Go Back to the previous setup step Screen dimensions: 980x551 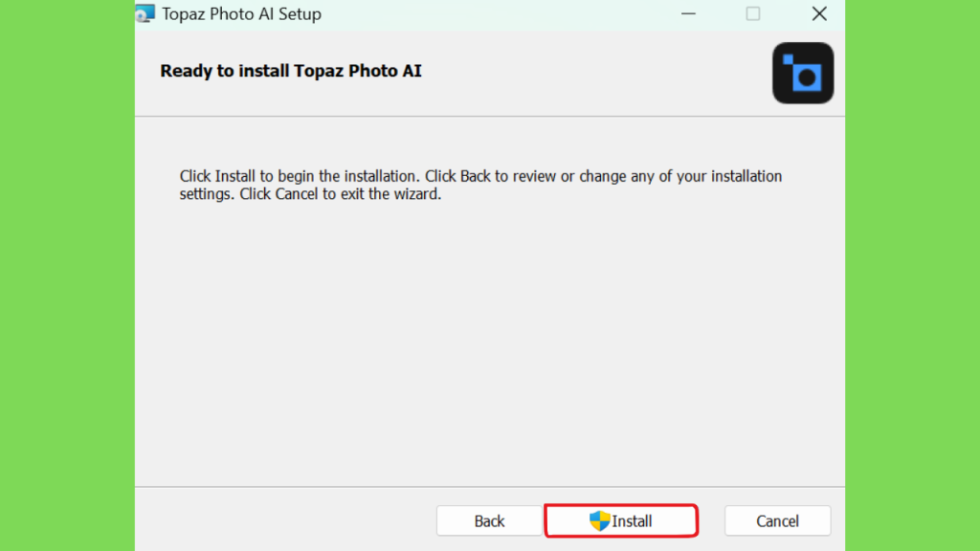click(x=489, y=520)
